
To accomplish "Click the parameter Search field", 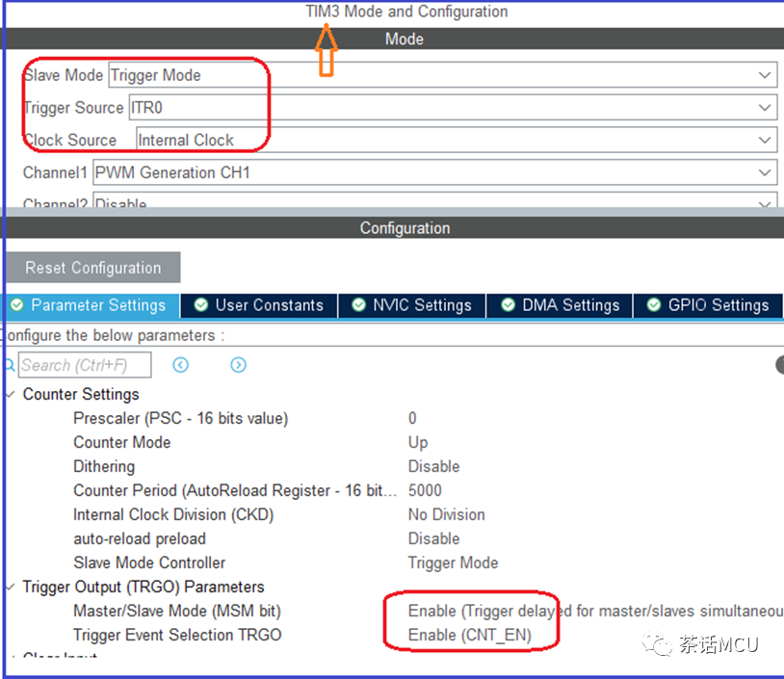I will 85,365.
